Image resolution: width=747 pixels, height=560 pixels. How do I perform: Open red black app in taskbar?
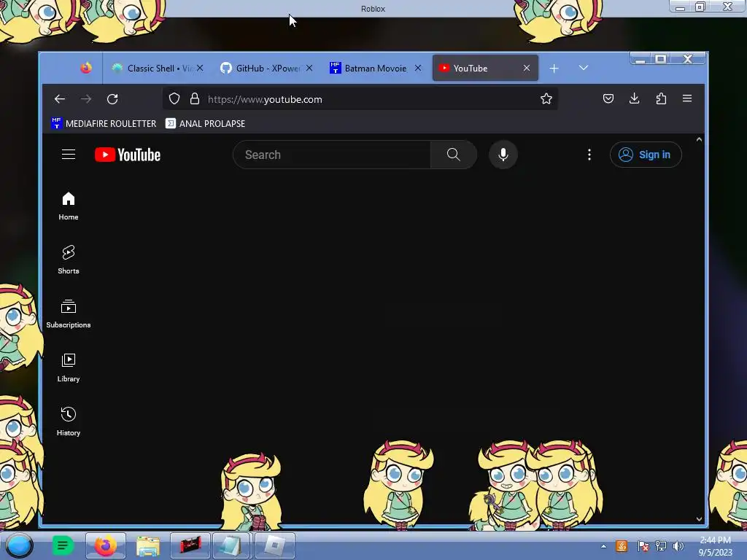coord(190,545)
